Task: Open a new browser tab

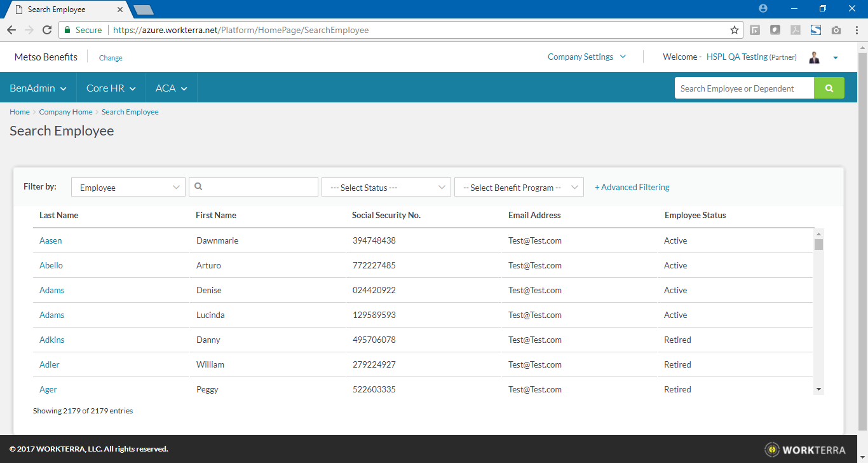Action: [144, 10]
